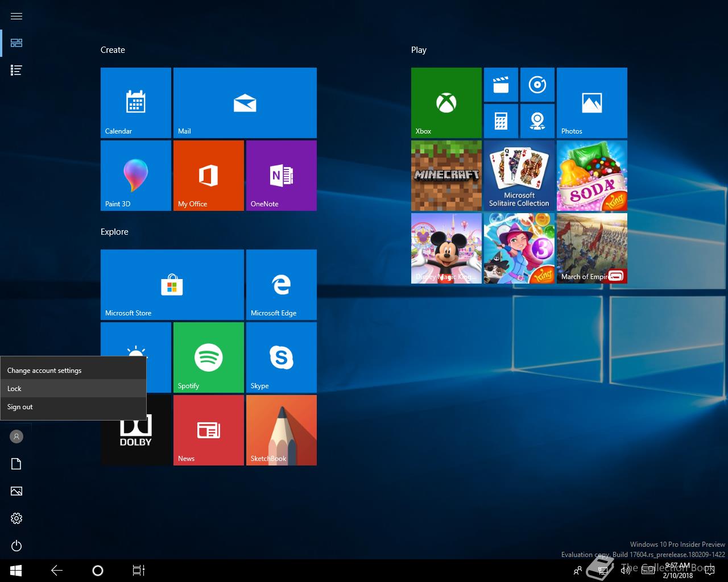Open the Action Center notifications icon
Viewport: 728px width, 582px height.
pos(709,571)
